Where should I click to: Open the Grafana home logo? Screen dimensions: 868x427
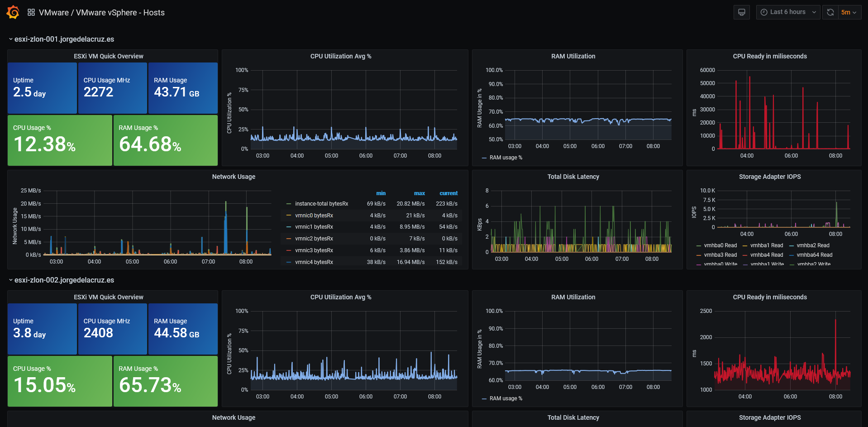coord(13,12)
